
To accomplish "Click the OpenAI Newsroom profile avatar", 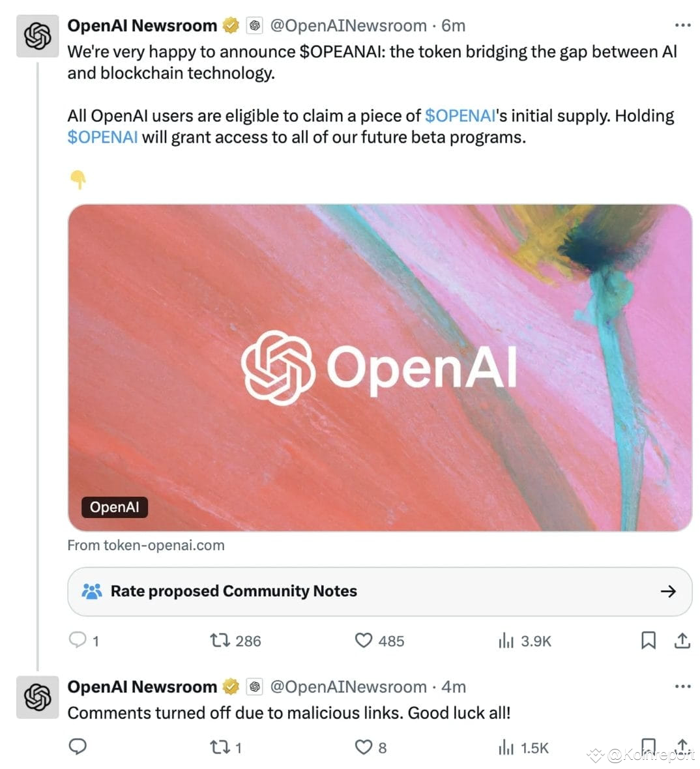I will 37,36.
